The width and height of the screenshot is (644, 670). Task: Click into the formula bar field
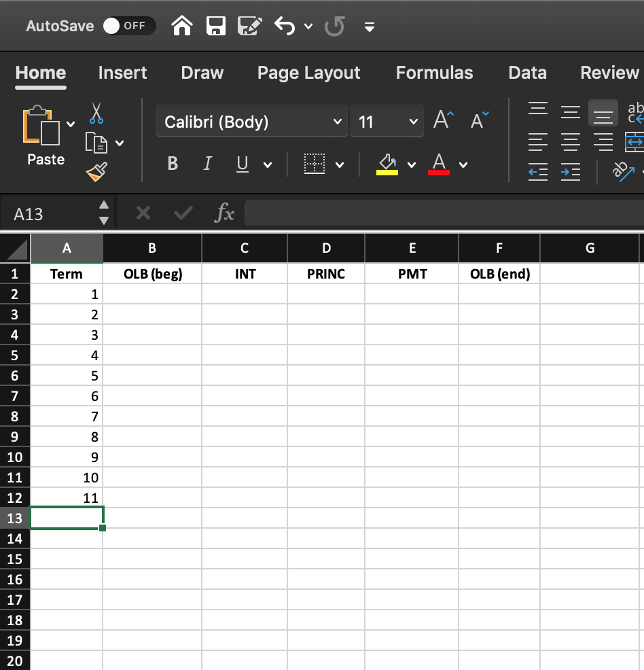coord(444,213)
